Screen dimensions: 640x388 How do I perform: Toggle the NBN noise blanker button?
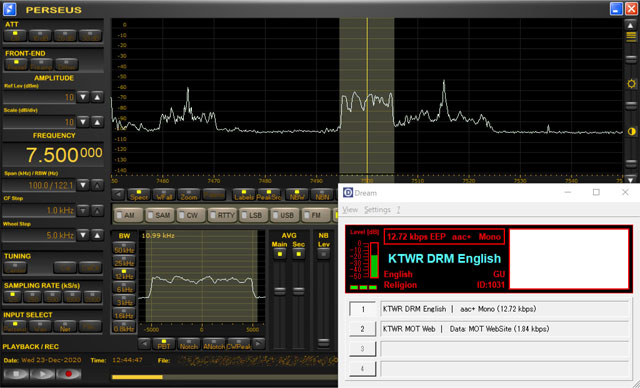tap(322, 195)
